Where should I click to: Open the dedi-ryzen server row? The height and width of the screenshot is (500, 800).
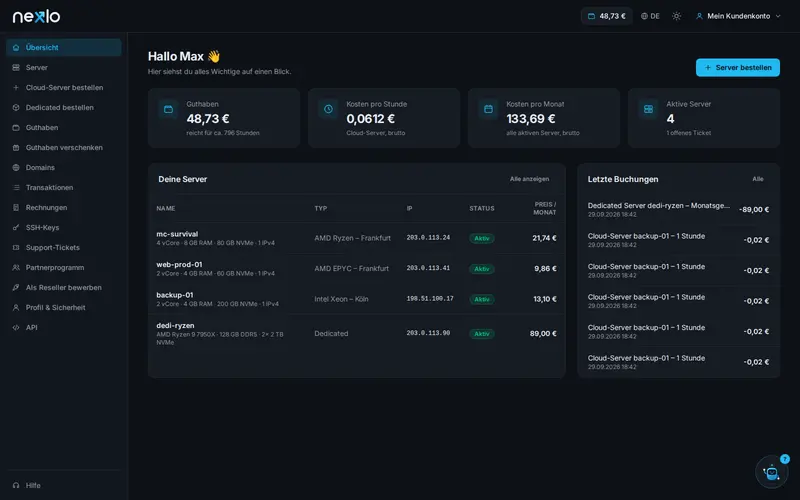[357, 334]
